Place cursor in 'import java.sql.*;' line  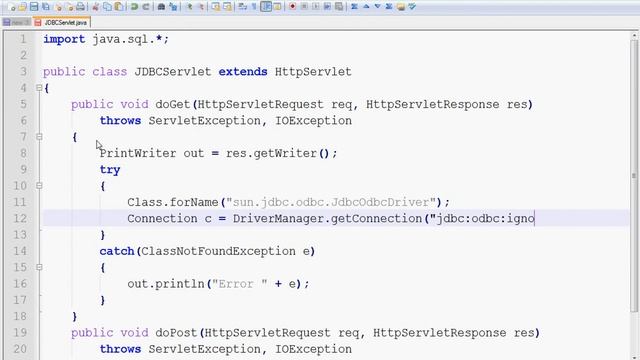pyautogui.click(x=106, y=39)
